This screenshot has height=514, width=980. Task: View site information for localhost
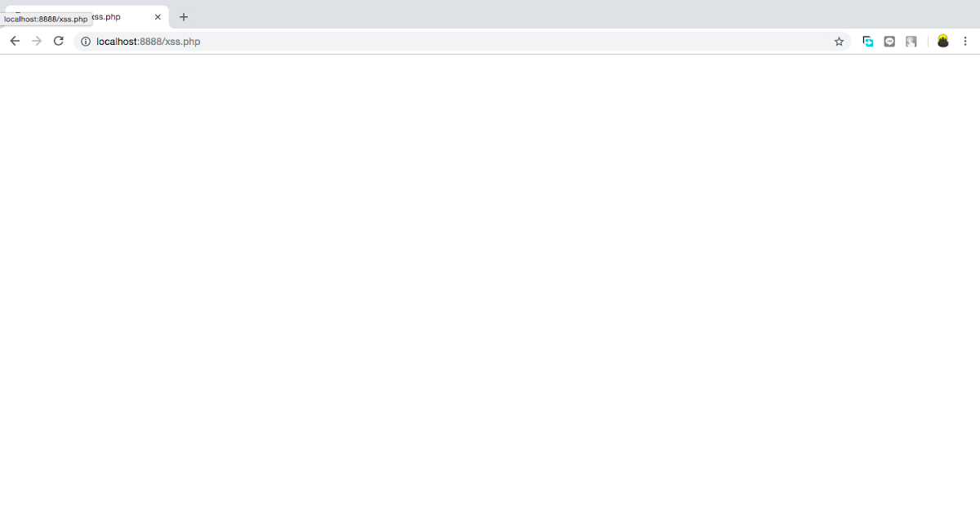point(85,42)
